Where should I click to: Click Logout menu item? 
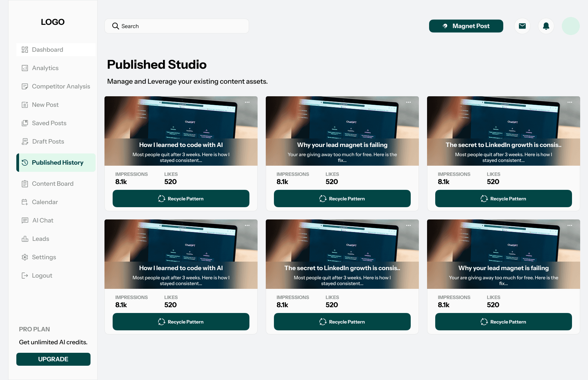(x=56, y=276)
